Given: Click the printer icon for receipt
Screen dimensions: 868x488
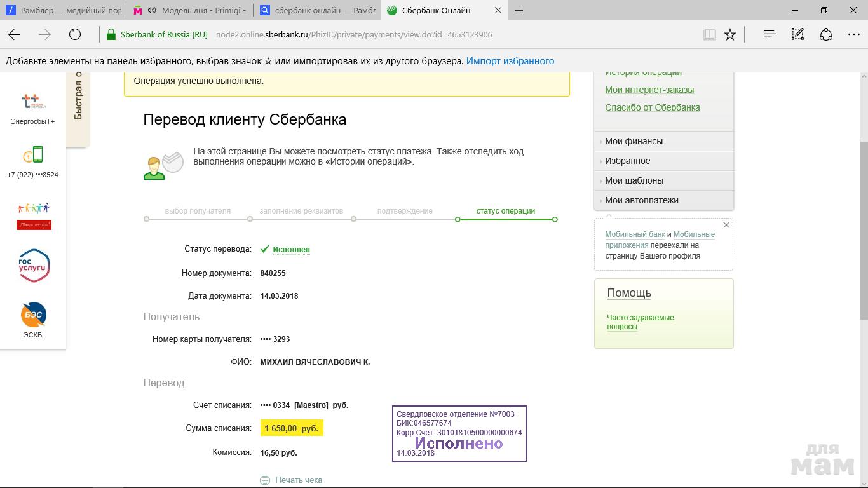Looking at the screenshot, I should (x=265, y=480).
